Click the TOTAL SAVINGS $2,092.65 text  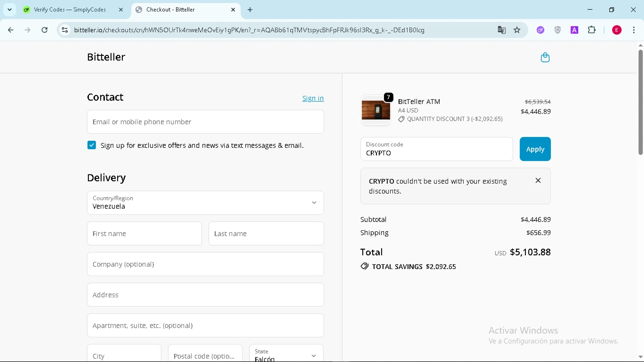pyautogui.click(x=414, y=267)
